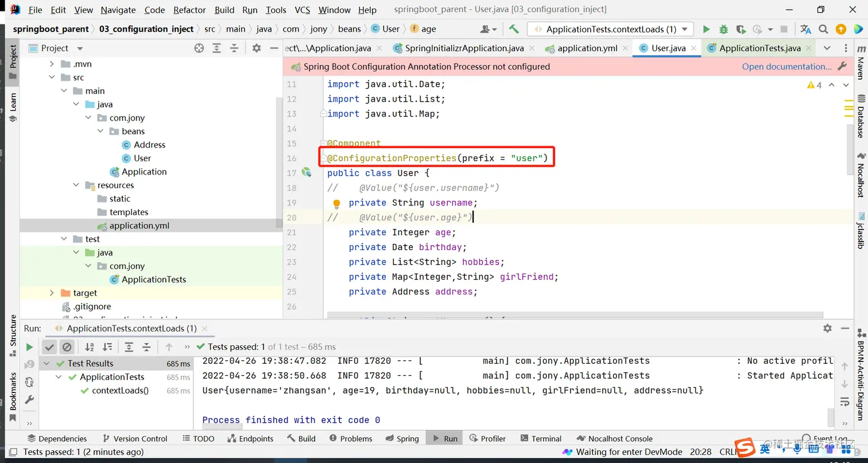
Task: Run ApplicationTests.contextLoads with the green Run arrow
Action: point(706,29)
